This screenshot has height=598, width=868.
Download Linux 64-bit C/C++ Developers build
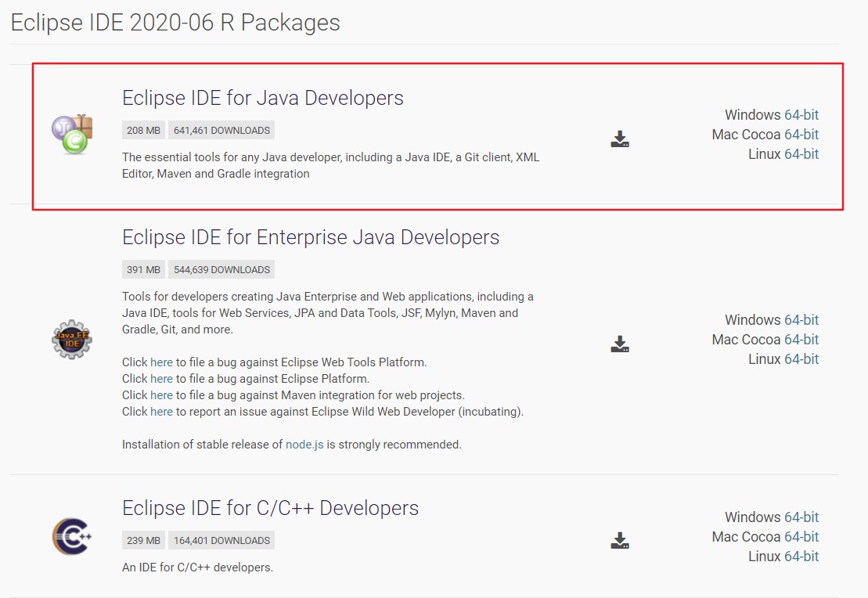(x=801, y=557)
